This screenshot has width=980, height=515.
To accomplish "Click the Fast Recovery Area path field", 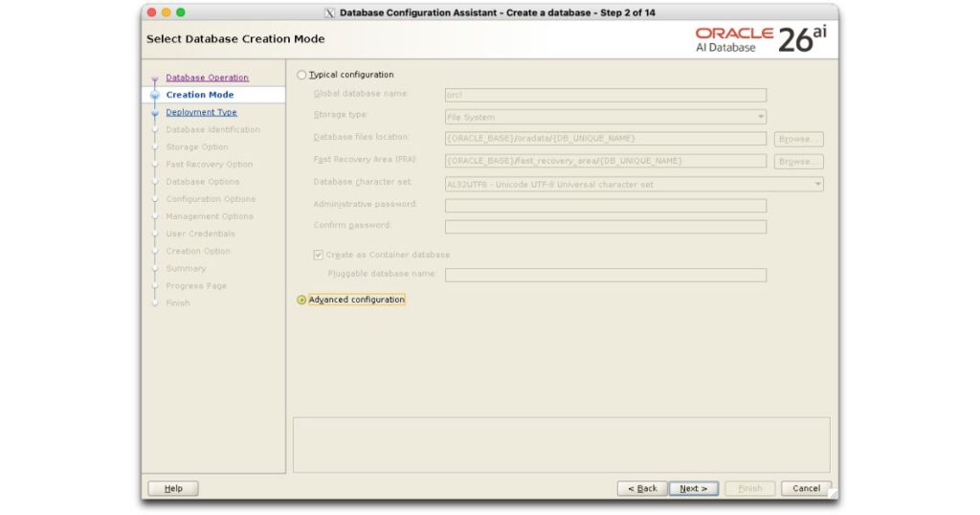I will point(606,161).
